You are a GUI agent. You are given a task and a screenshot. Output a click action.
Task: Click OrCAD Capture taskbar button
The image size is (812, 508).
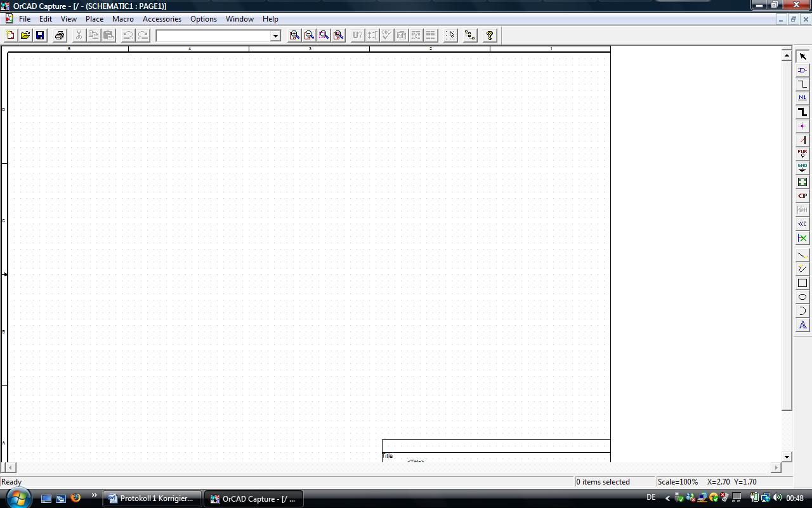click(x=253, y=498)
